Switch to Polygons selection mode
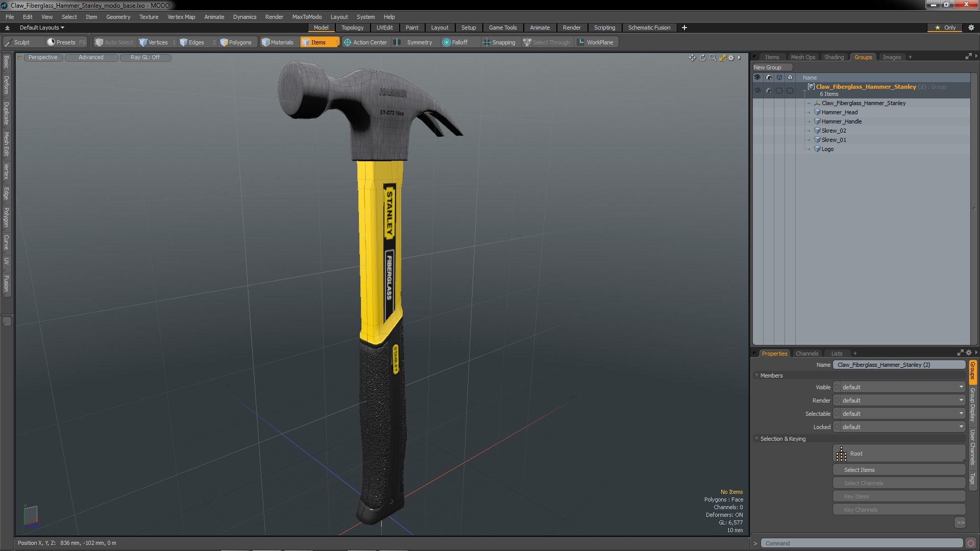 236,42
